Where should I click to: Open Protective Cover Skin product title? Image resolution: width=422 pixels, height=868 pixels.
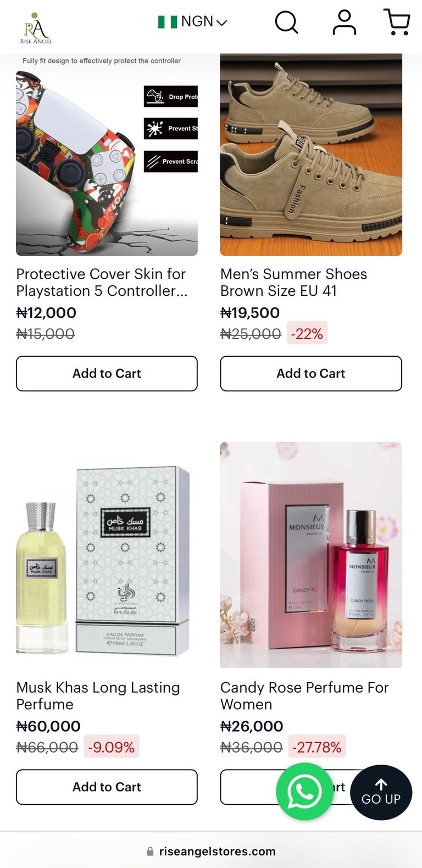[x=102, y=282]
